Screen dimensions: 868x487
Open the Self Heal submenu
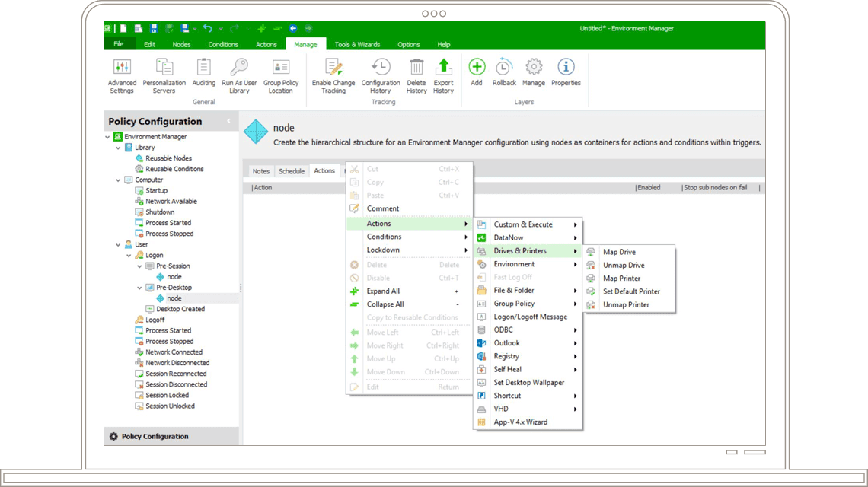click(x=528, y=370)
